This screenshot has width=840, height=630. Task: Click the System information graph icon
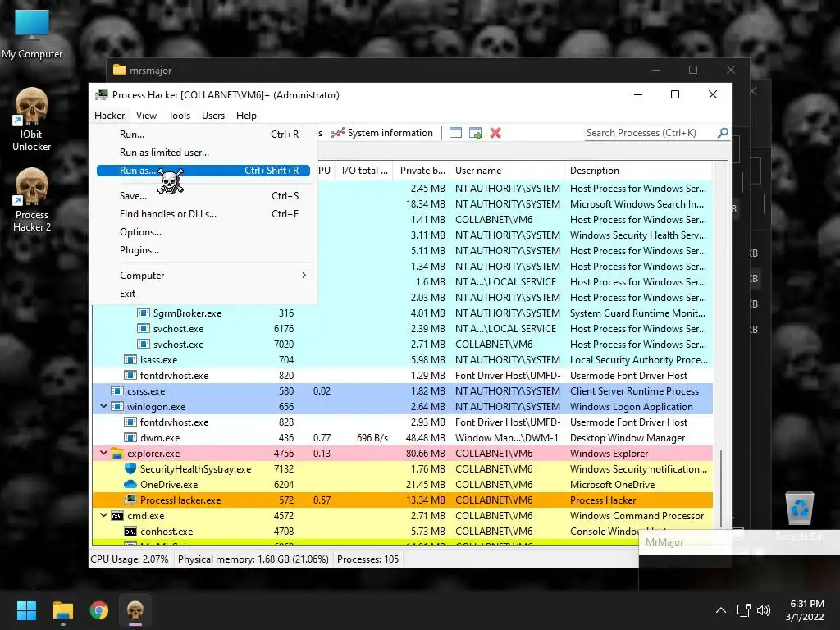[x=337, y=133]
